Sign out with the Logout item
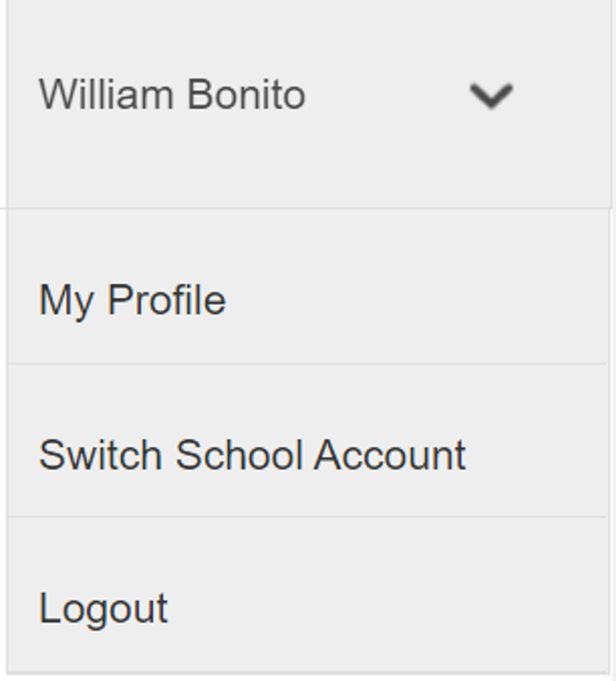 [103, 608]
